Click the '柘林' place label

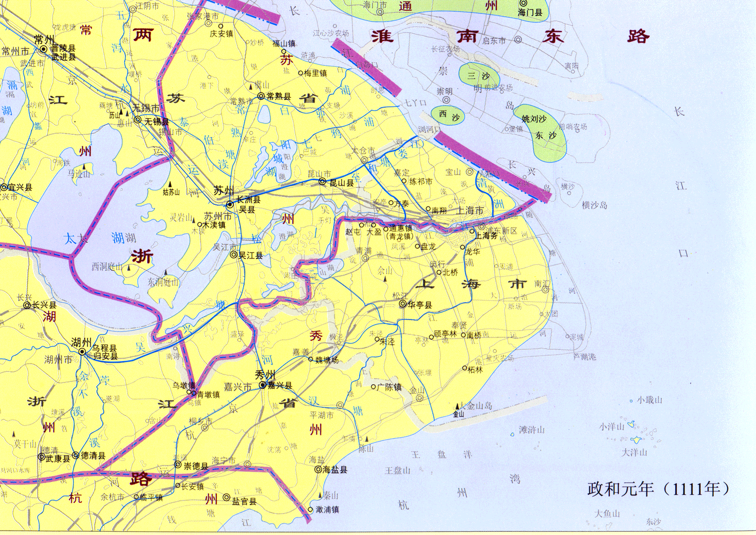click(475, 369)
